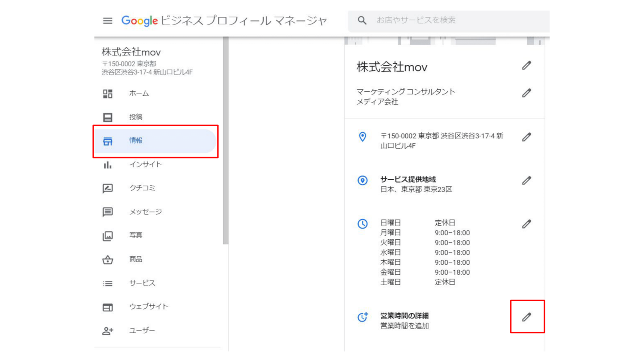The image size is (644, 362).
Task: Click the 月曜日 hours row
Action: pyautogui.click(x=425, y=233)
